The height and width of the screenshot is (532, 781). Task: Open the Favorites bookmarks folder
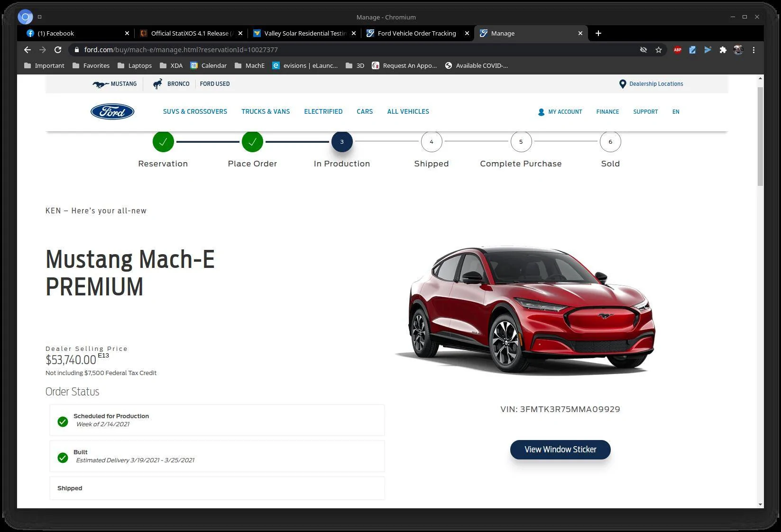91,65
